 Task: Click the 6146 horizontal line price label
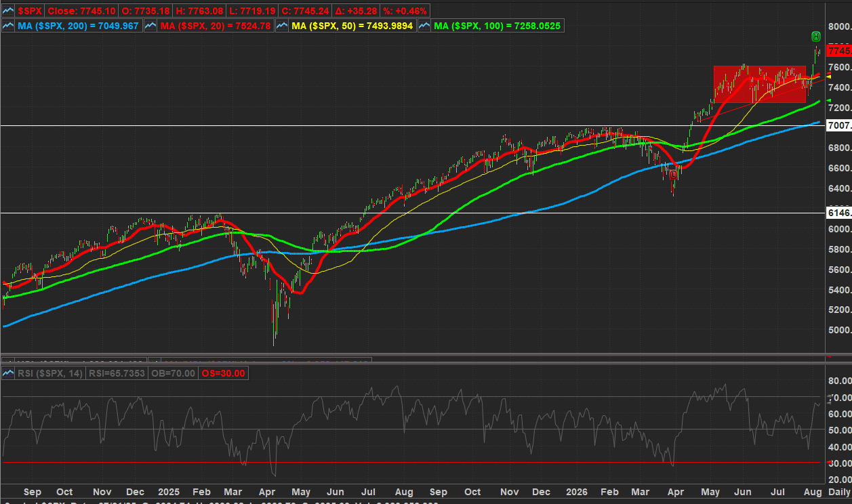coord(839,213)
